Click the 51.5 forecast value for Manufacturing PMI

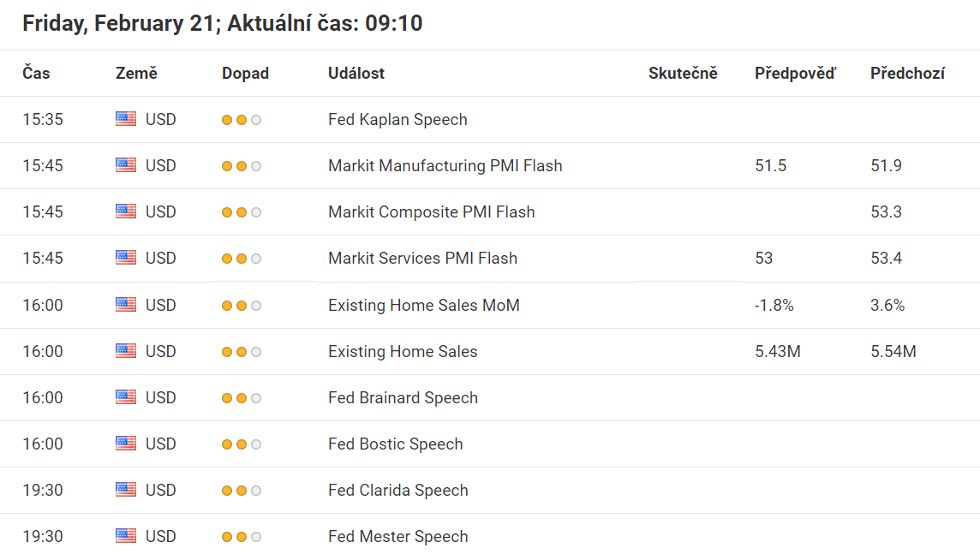click(771, 165)
